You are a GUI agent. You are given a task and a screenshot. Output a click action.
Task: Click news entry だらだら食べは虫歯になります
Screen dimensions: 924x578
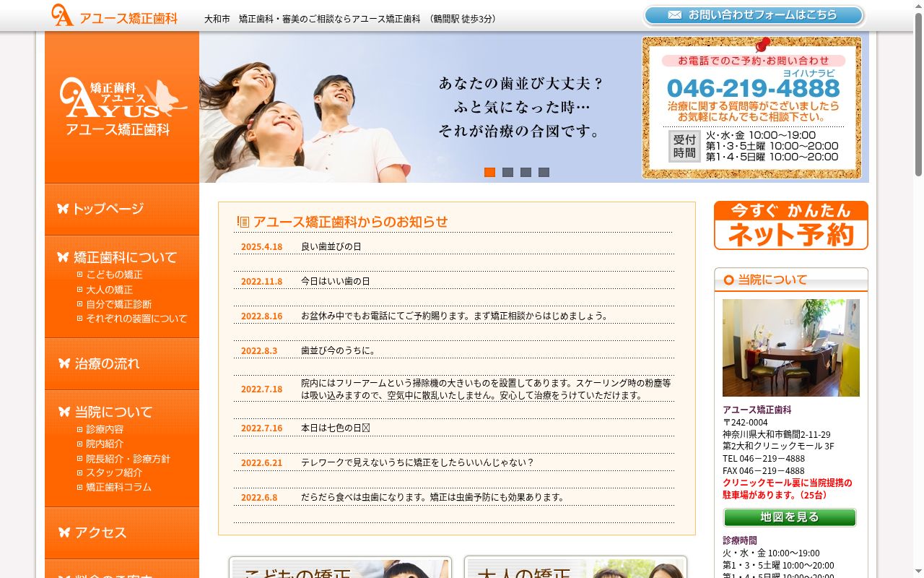(433, 497)
